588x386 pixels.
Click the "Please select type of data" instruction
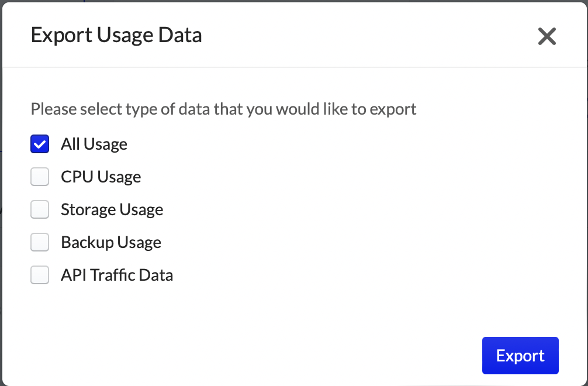pos(223,109)
